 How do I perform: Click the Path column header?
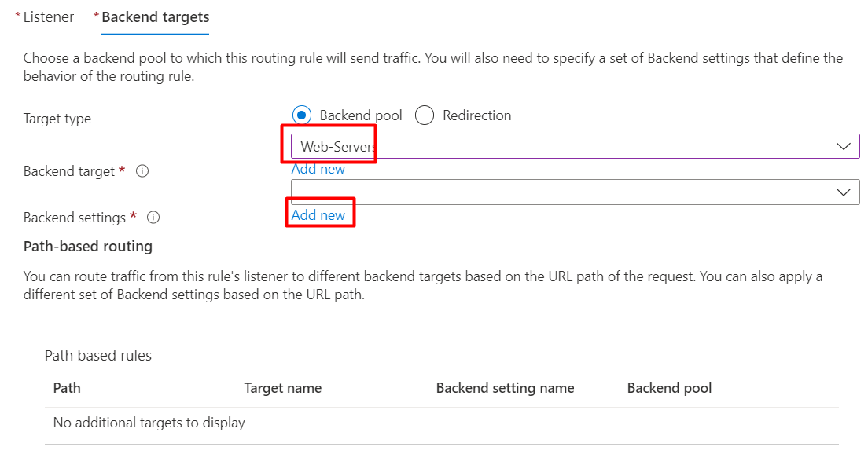point(67,388)
